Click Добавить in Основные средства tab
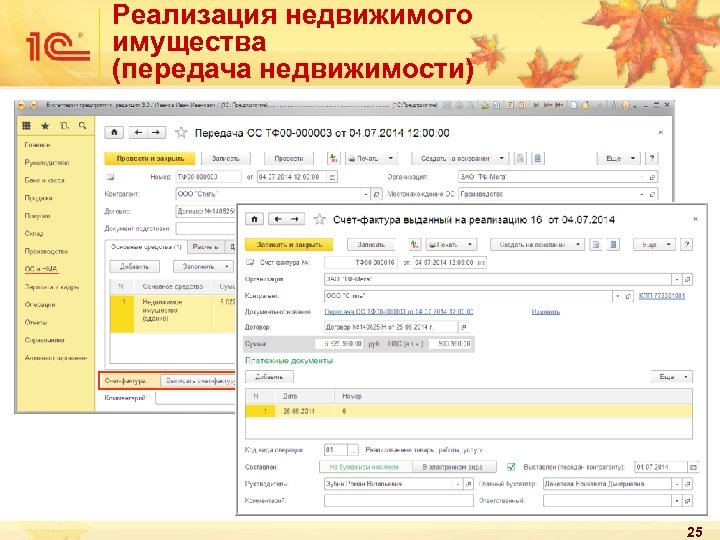720x540 pixels. pyautogui.click(x=135, y=267)
